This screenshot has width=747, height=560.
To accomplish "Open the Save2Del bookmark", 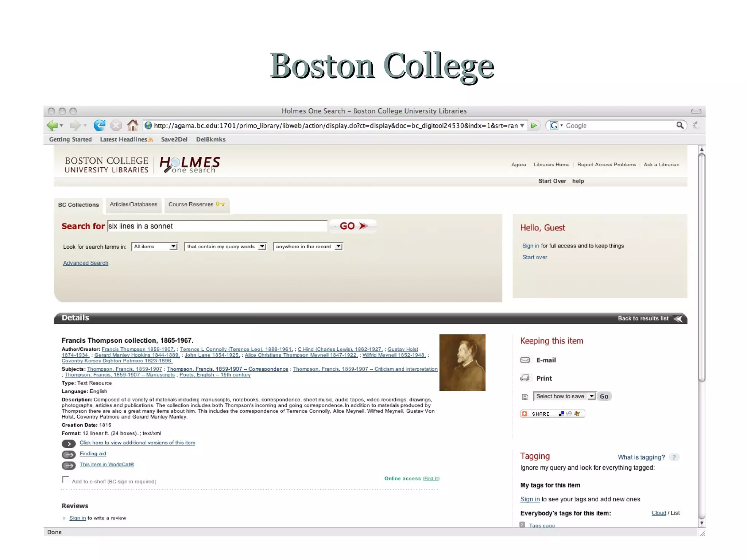I will click(x=174, y=140).
